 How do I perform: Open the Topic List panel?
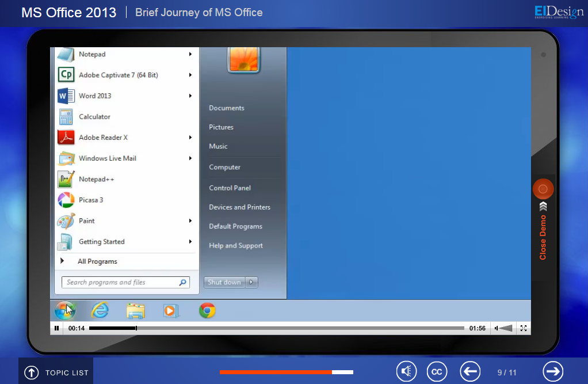[56, 372]
